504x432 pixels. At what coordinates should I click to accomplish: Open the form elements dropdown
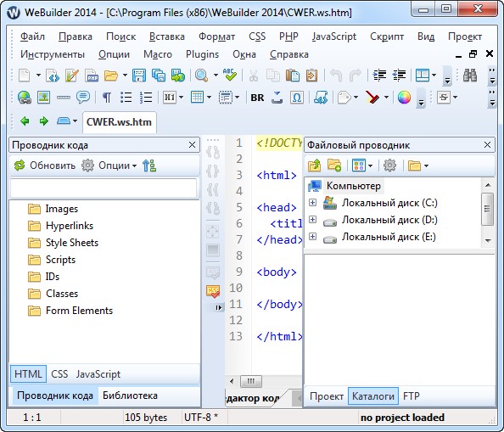tap(237, 97)
